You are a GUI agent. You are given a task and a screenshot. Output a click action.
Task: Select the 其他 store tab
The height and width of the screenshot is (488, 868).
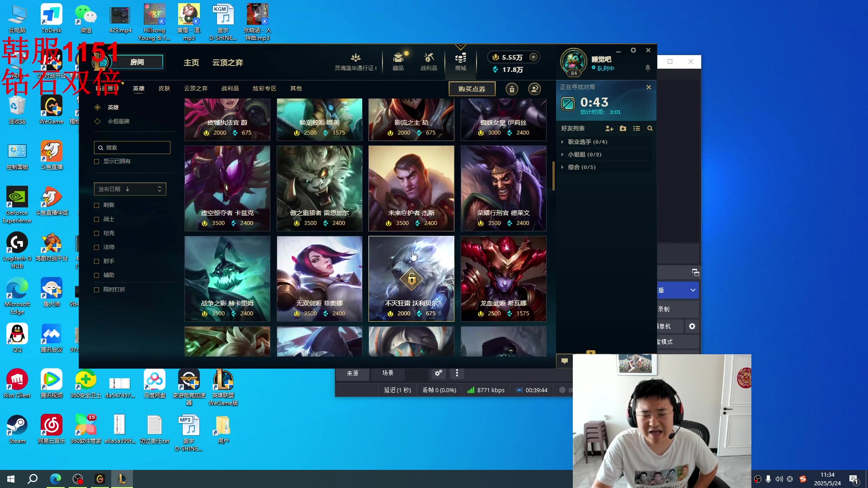tap(296, 89)
